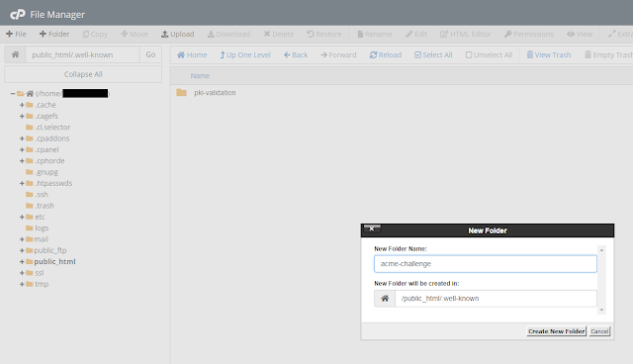Viewport: 633px width, 364px height.
Task: Click the New Folder Name input field
Action: [486, 264]
